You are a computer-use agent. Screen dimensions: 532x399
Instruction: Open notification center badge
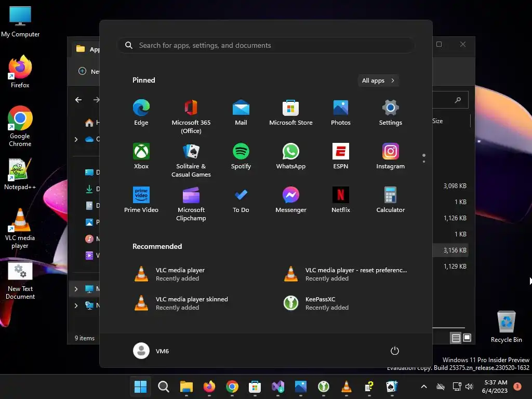coord(517,386)
